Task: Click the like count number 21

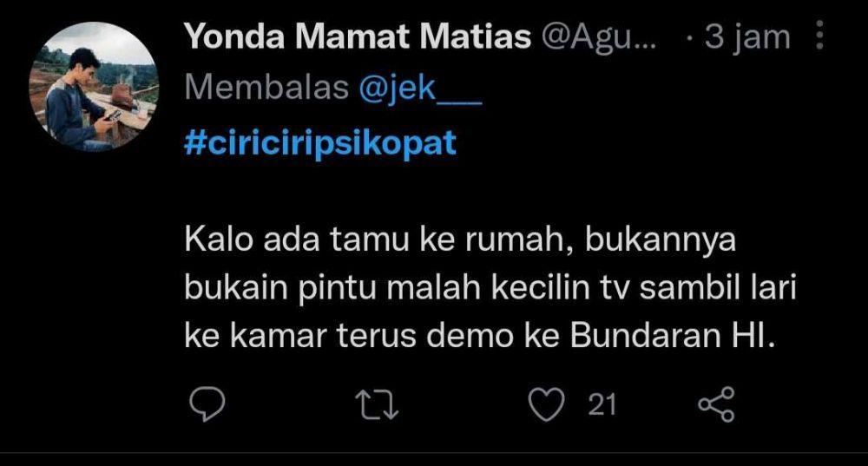Action: click(602, 404)
